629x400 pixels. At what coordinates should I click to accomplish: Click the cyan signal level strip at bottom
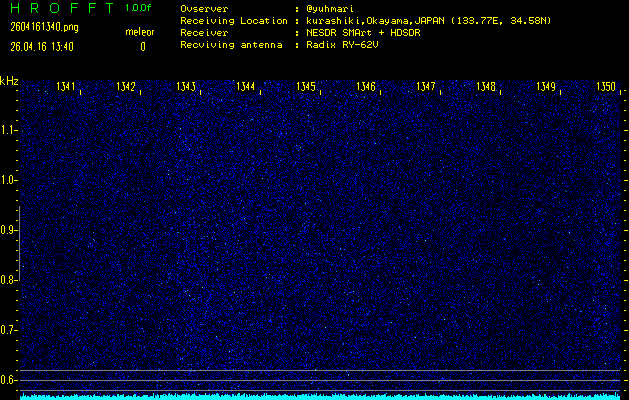[320, 396]
